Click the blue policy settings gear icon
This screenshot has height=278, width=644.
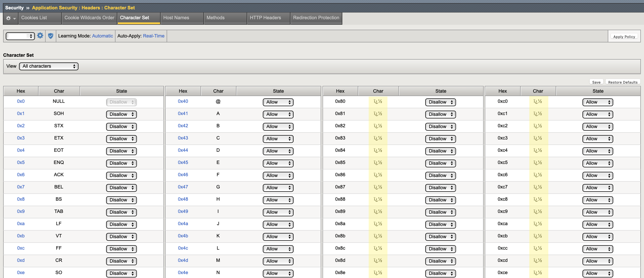40,36
